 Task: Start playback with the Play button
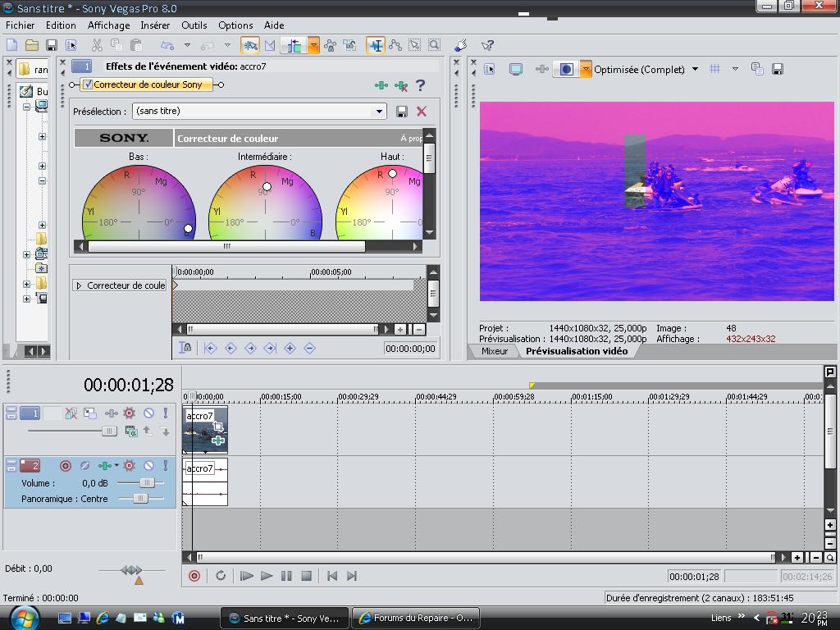pyautogui.click(x=267, y=576)
